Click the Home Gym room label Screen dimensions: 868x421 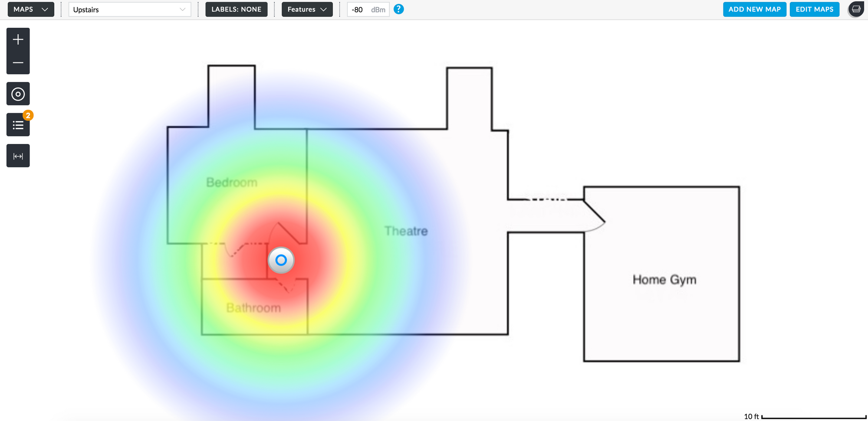tap(664, 280)
